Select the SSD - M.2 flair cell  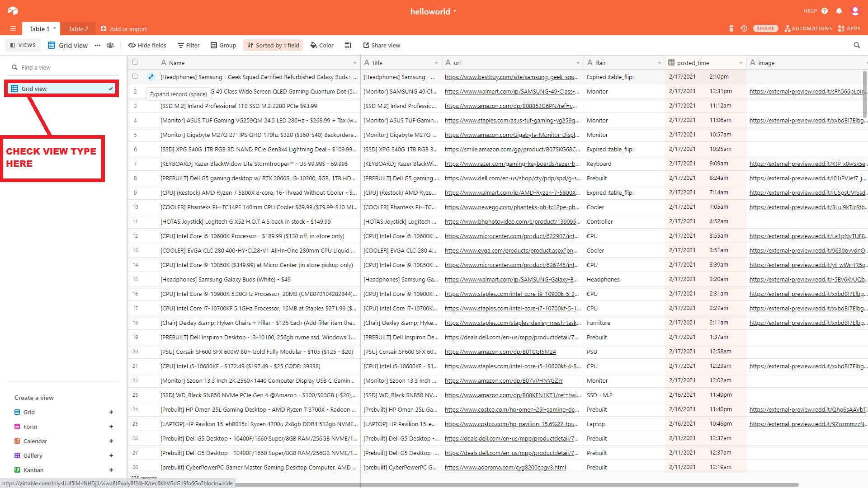pos(624,395)
